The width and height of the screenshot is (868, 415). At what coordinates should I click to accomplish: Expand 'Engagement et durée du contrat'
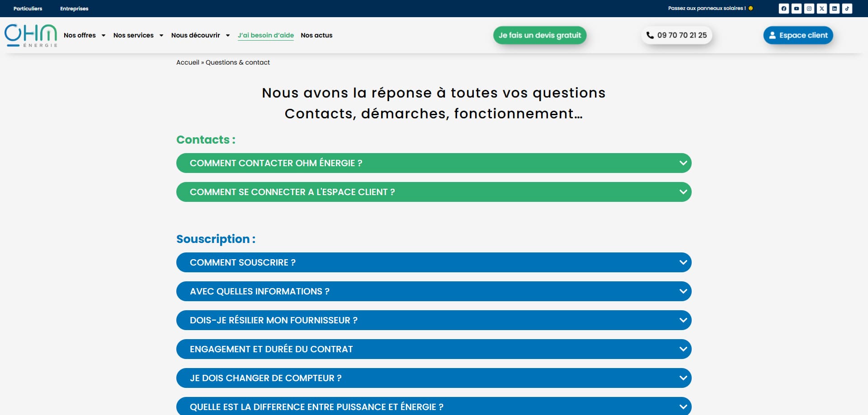click(434, 349)
